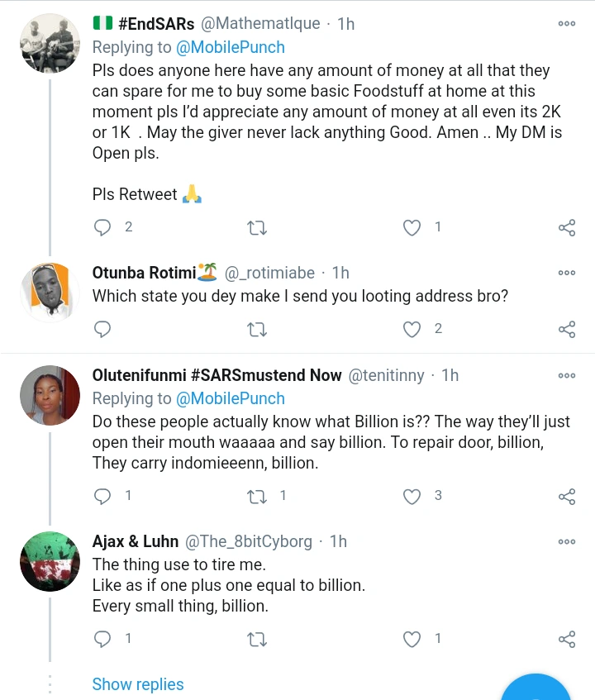Open more options for Otunba Rotimi's tweet
The height and width of the screenshot is (700, 595).
click(567, 273)
